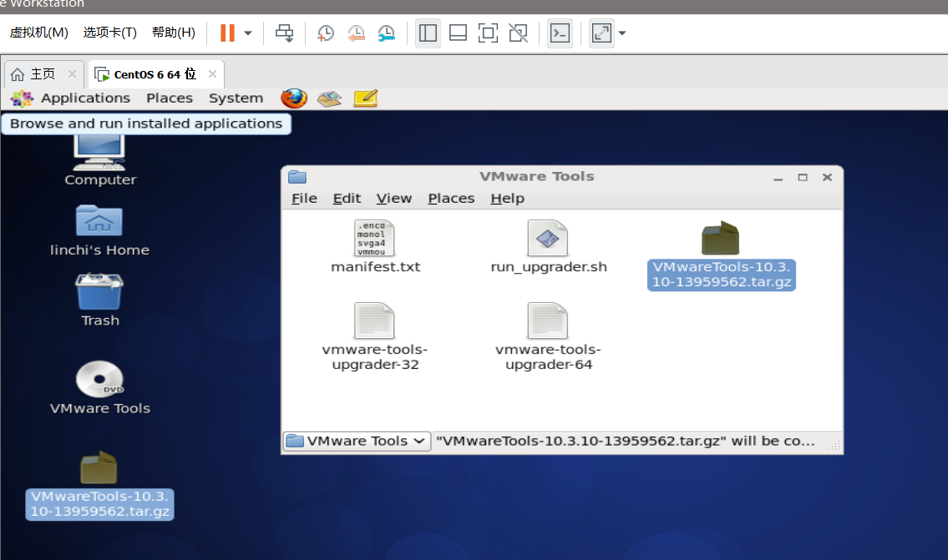
Task: Open Help menu in VMware Tools window
Action: point(507,198)
